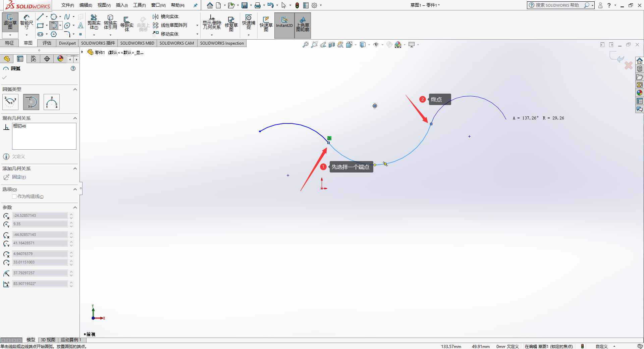Select the Tangent Arc tool in ribbon
Viewport: 644px width, 349px height.
pos(54,26)
